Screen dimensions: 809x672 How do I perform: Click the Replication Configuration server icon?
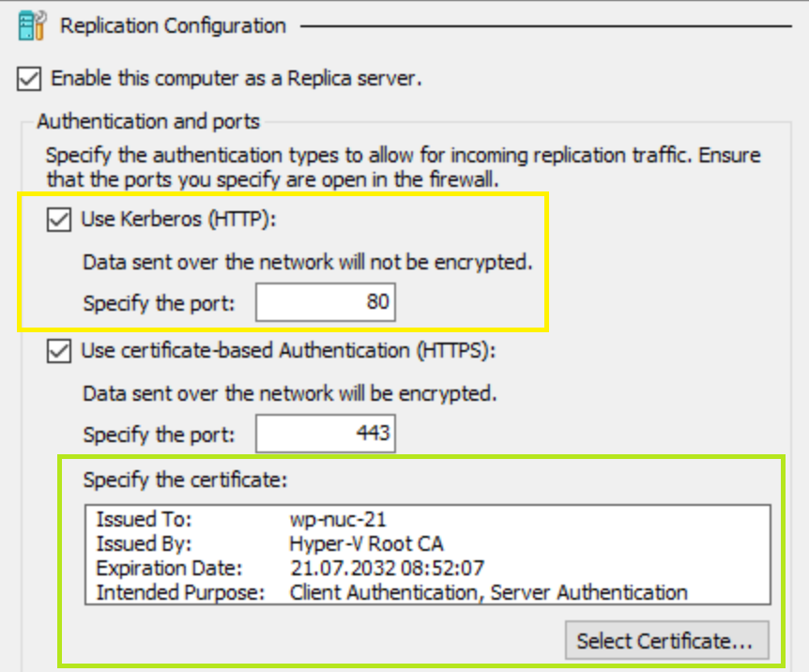pyautogui.click(x=32, y=24)
